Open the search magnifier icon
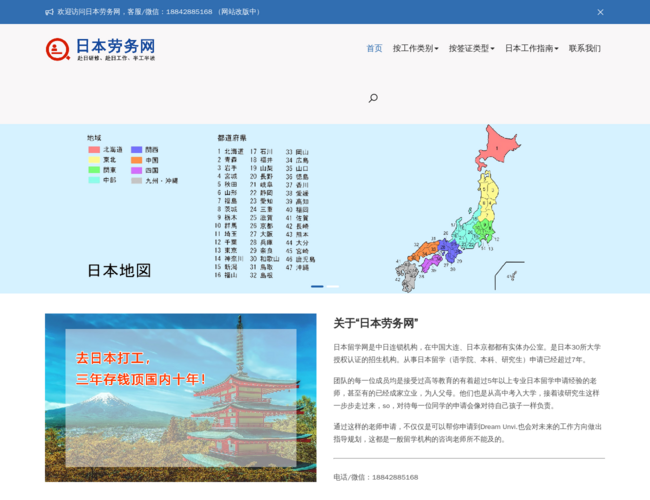This screenshot has width=650, height=500. point(373,98)
